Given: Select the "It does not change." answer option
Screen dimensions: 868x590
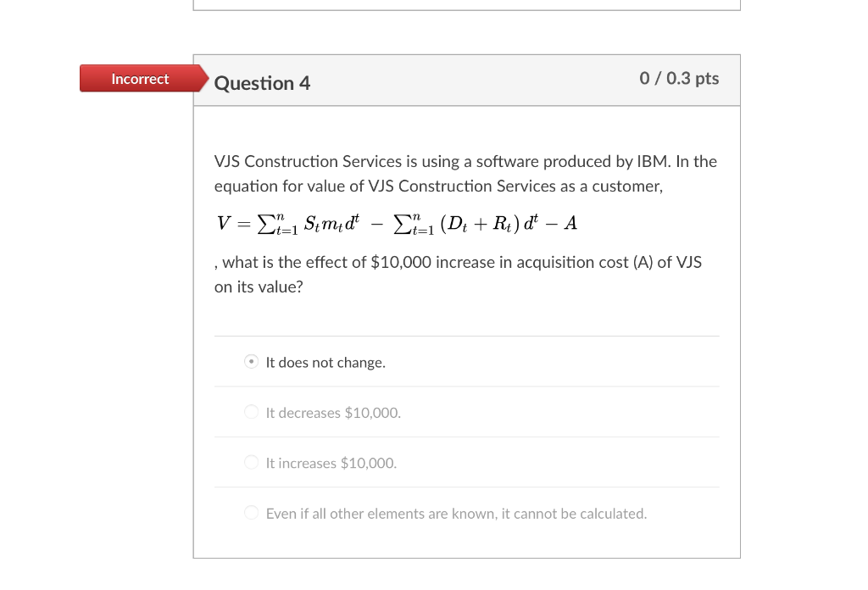Looking at the screenshot, I should pyautogui.click(x=325, y=362).
